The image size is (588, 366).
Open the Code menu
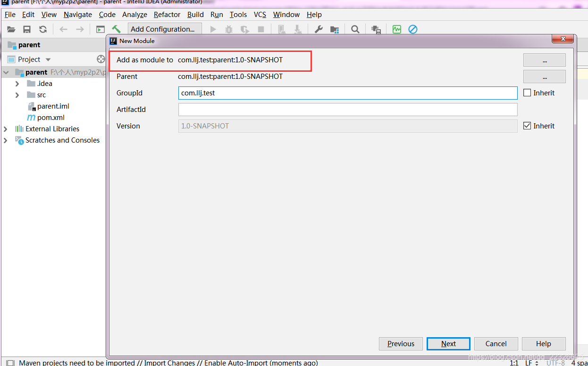[107, 15]
